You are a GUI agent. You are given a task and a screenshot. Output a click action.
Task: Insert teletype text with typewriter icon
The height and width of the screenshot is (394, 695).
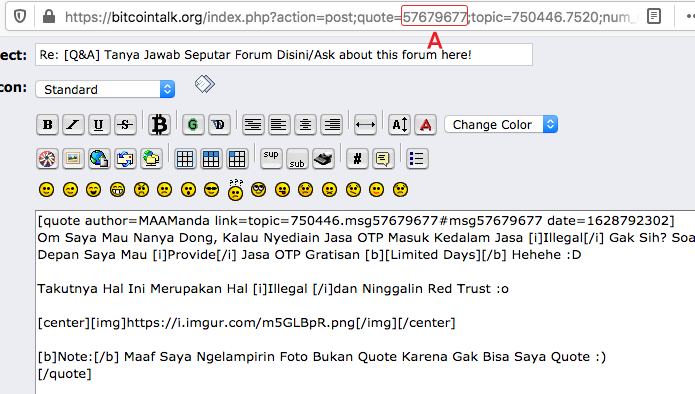pos(323,159)
